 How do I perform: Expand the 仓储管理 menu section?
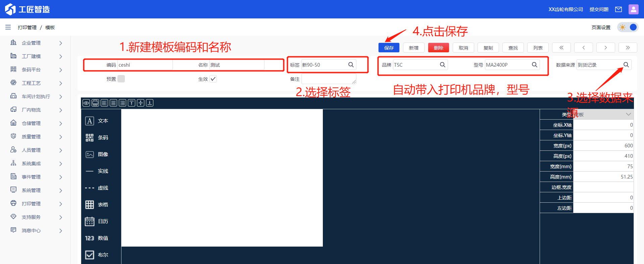click(36, 123)
